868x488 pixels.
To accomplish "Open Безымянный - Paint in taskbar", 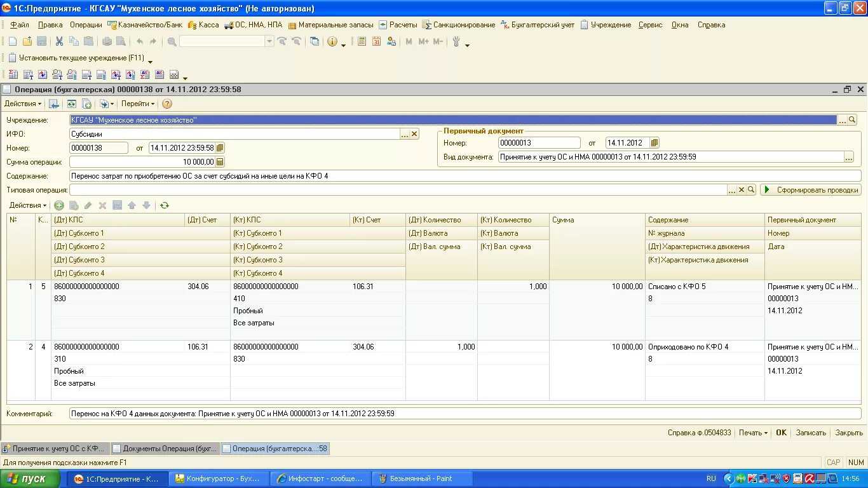I will pos(422,478).
